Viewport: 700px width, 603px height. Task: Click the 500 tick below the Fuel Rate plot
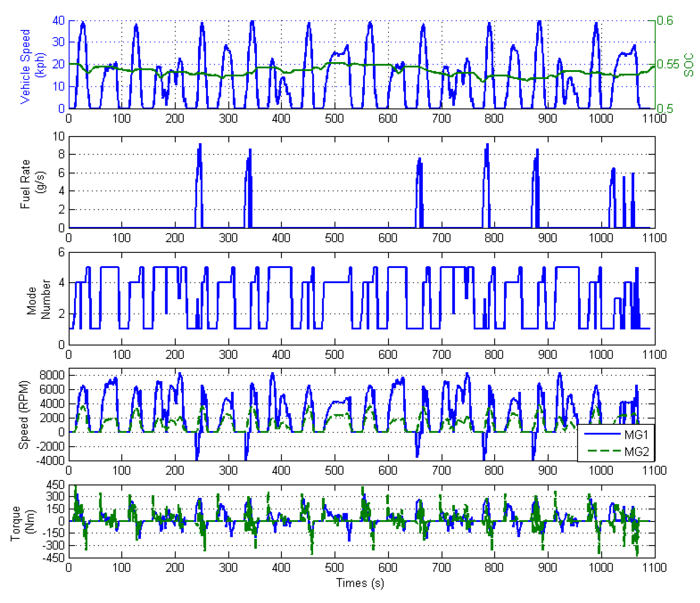[x=334, y=238]
